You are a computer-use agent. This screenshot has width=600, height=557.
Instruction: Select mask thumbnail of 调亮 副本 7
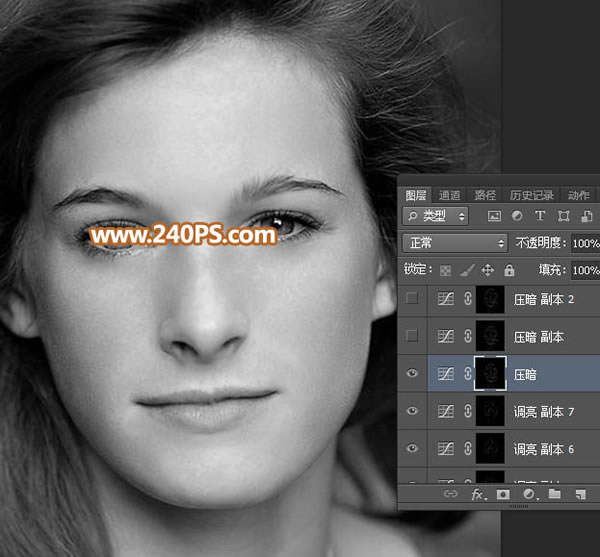490,411
